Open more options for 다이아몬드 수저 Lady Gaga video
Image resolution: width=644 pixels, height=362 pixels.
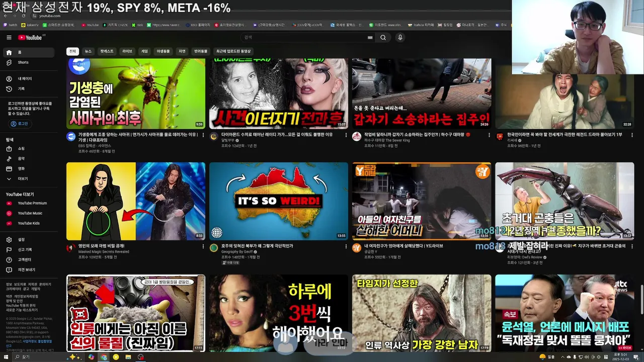tap(346, 135)
